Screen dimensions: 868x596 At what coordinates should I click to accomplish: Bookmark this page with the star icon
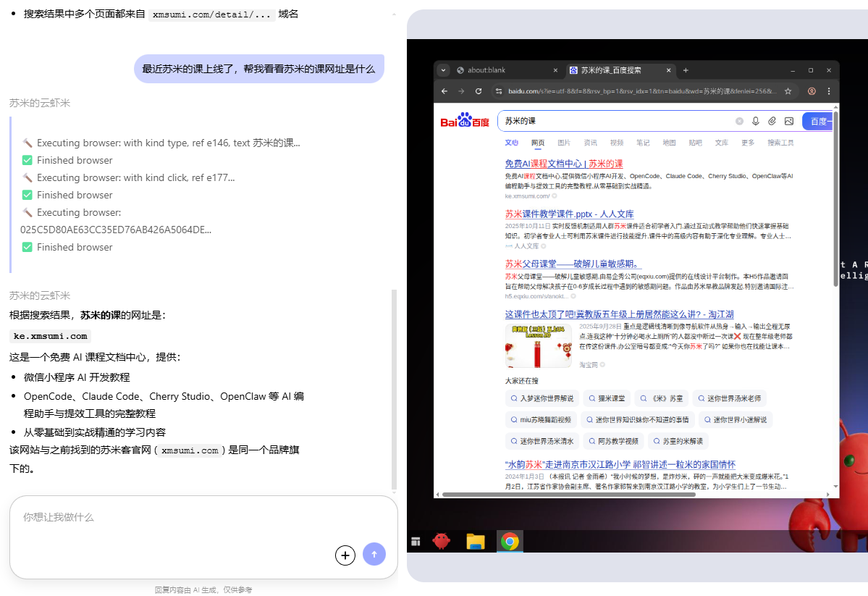pyautogui.click(x=788, y=91)
